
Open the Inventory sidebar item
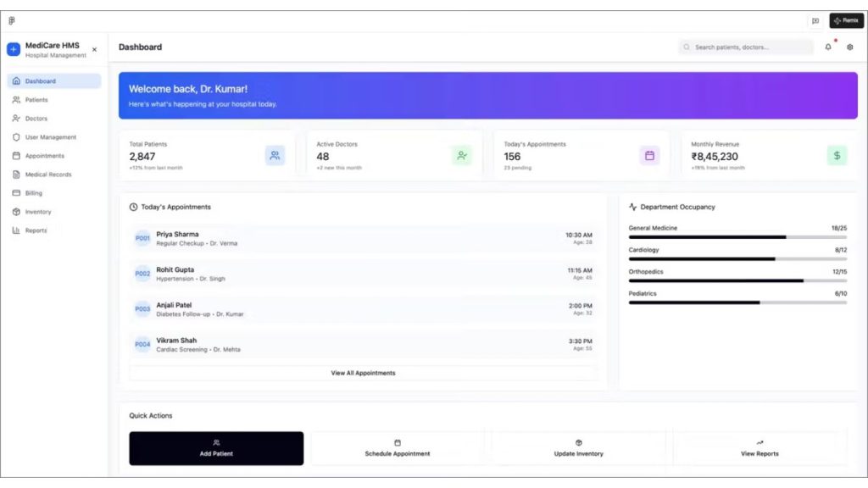pyautogui.click(x=38, y=212)
